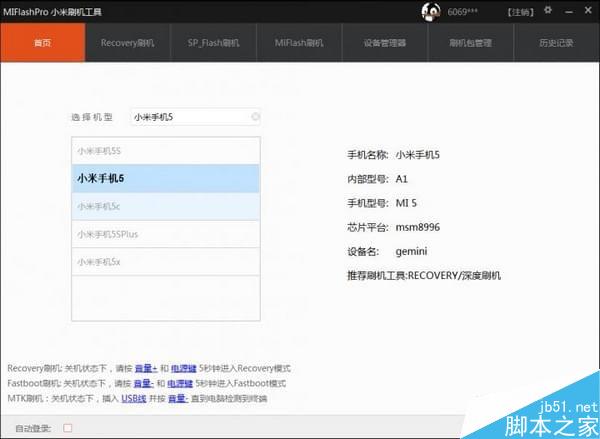Select highlighted 小米手机5 list row

166,178
